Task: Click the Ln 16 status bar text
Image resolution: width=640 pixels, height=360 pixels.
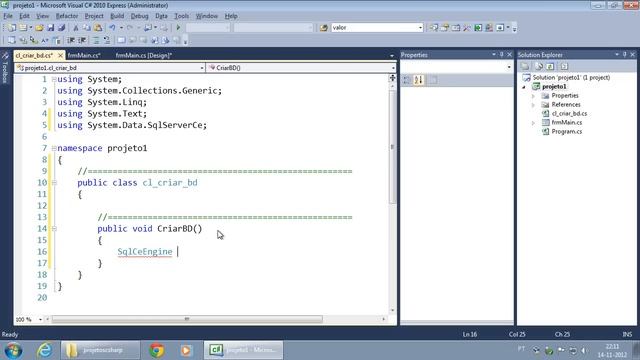Action: [469, 334]
